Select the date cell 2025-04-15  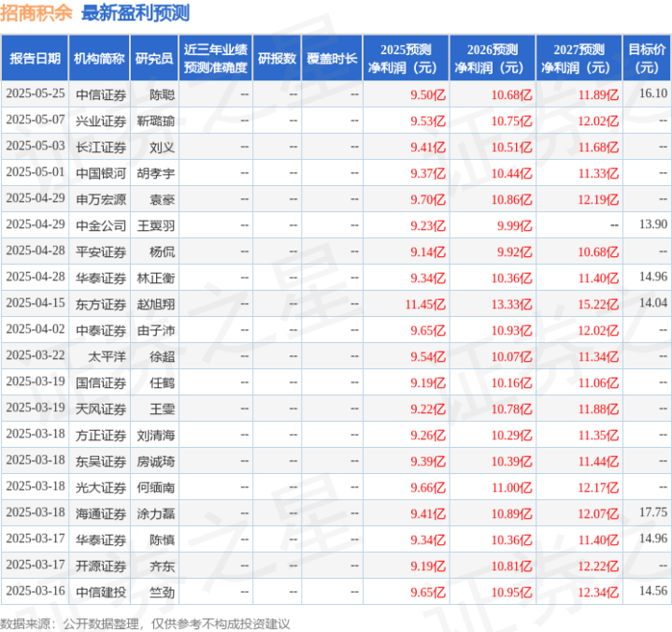36,303
